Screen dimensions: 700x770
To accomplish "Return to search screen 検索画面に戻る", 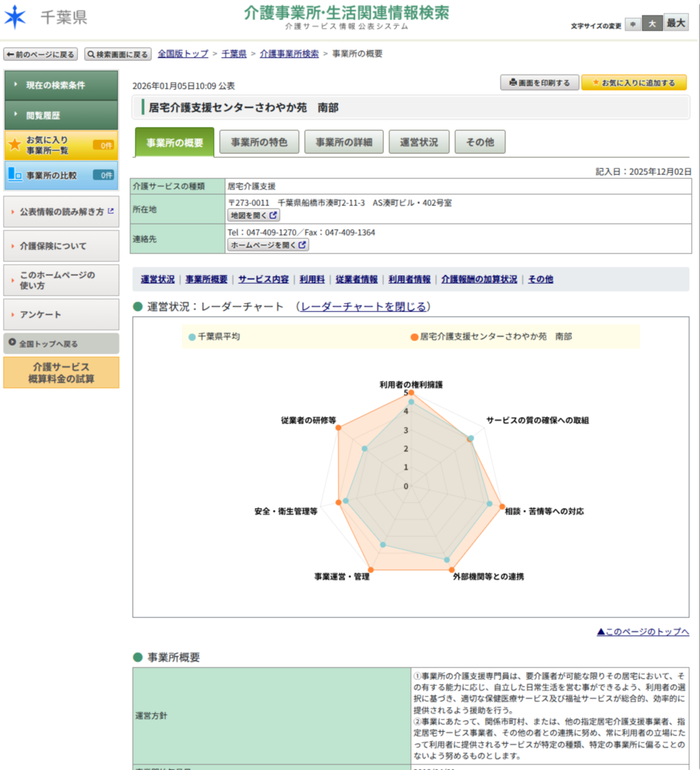I will tap(118, 55).
